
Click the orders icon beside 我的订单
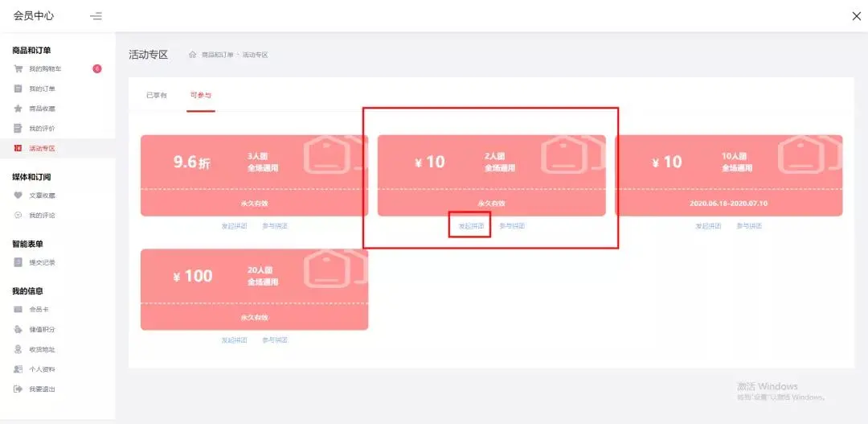click(x=18, y=89)
